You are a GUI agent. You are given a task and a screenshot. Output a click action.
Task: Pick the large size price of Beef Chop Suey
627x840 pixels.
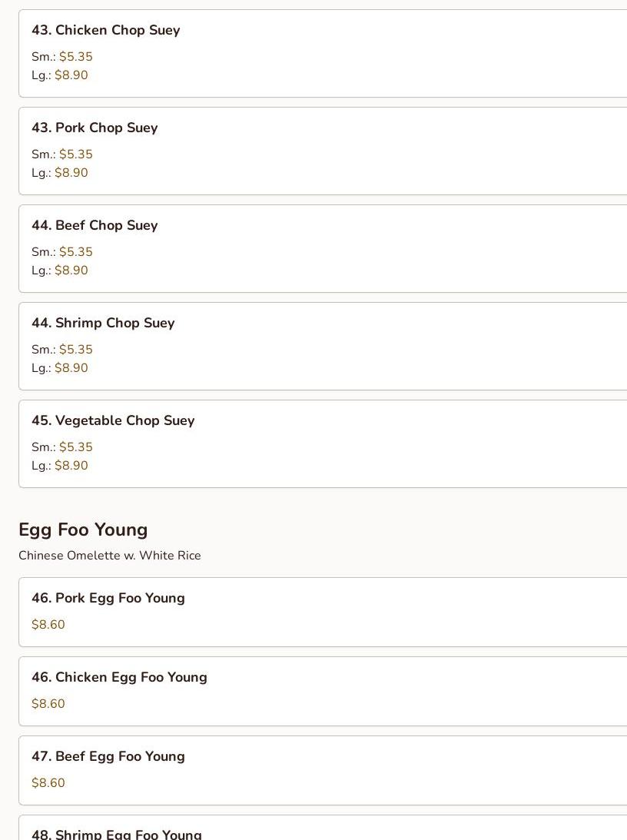(x=71, y=271)
